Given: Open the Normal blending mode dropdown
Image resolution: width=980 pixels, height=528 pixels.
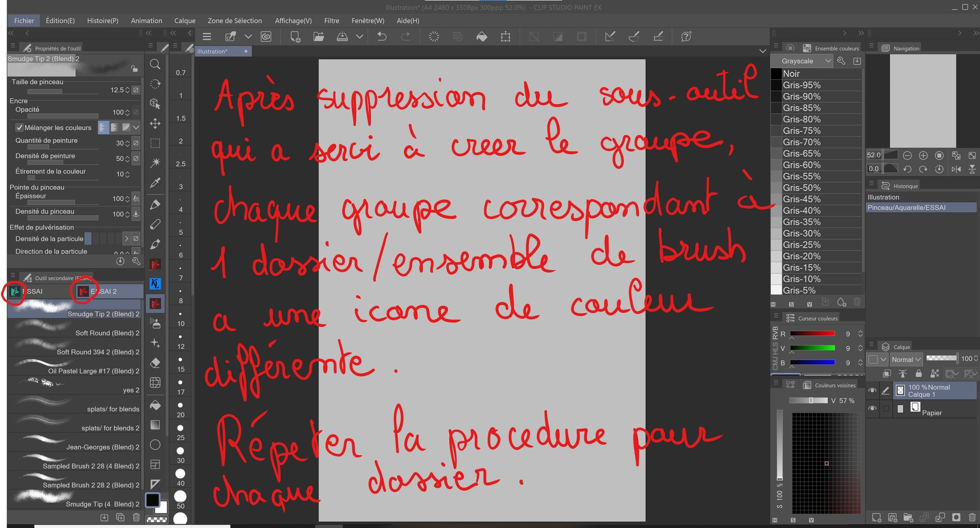Looking at the screenshot, I should click(906, 359).
